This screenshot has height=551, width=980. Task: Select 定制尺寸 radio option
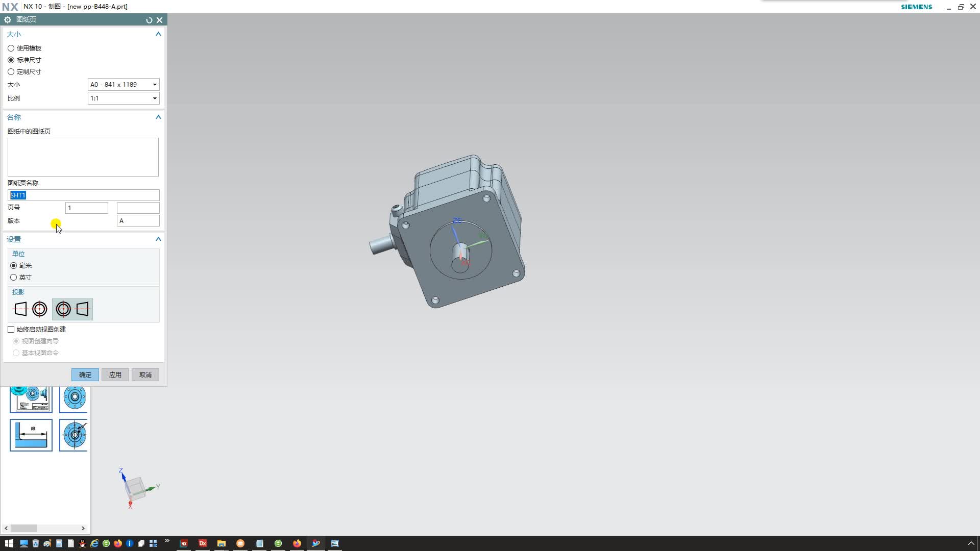click(x=11, y=72)
